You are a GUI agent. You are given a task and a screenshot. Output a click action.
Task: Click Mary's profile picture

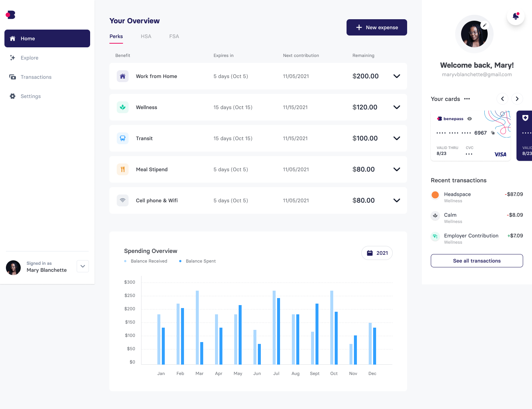[x=474, y=34]
